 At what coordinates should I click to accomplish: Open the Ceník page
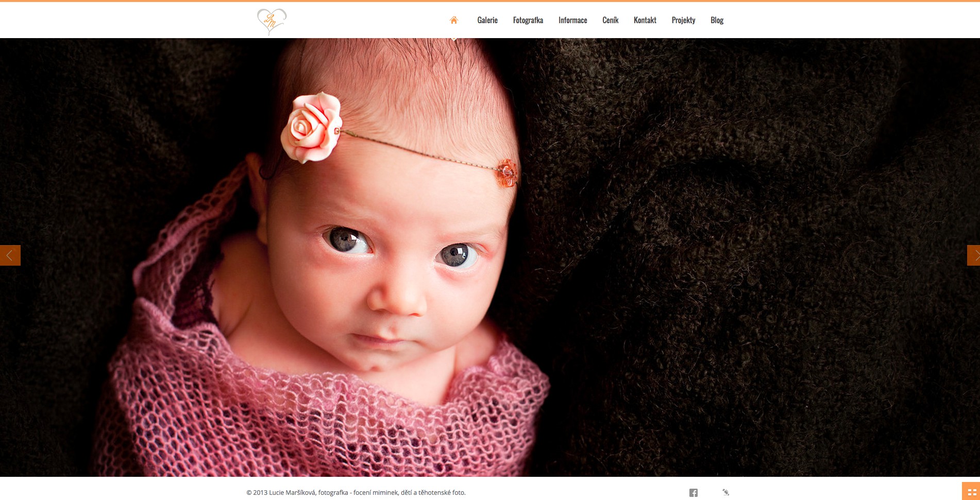tap(611, 20)
